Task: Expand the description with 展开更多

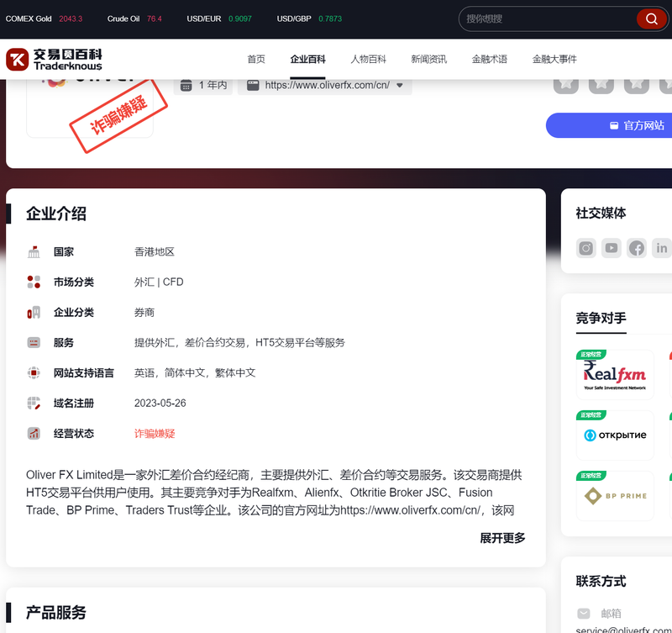Action: [502, 538]
